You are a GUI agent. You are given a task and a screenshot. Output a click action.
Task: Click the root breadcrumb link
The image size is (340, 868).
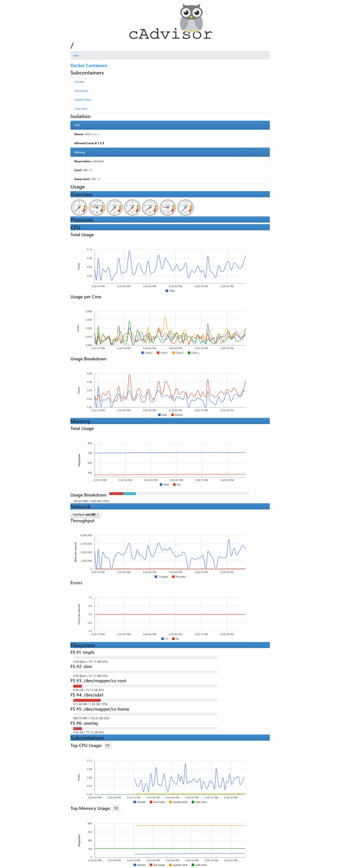click(x=76, y=56)
